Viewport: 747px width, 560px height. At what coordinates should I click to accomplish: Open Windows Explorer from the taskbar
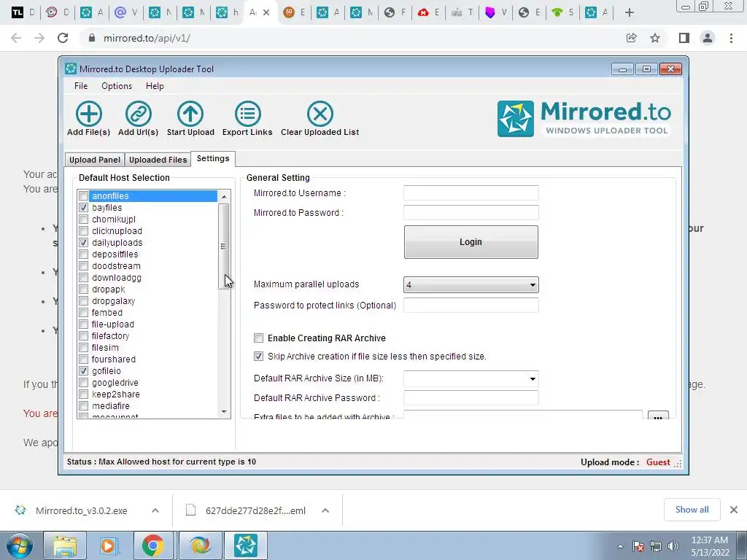65,545
